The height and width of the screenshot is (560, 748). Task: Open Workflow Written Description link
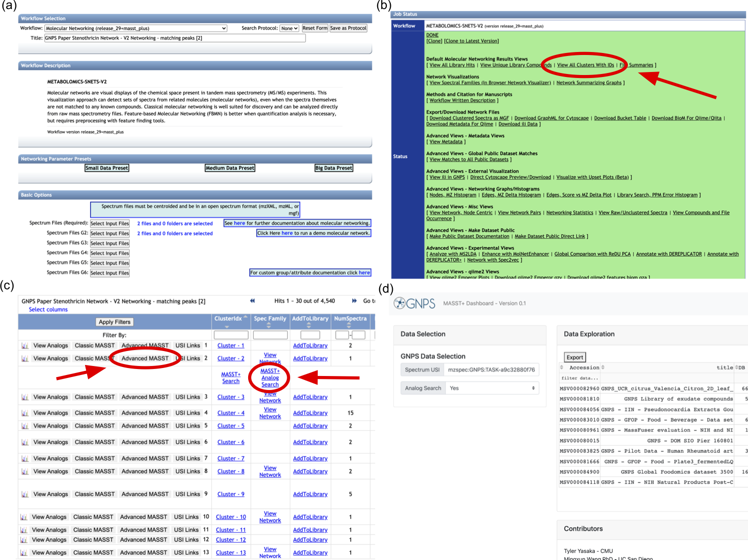[x=462, y=100]
